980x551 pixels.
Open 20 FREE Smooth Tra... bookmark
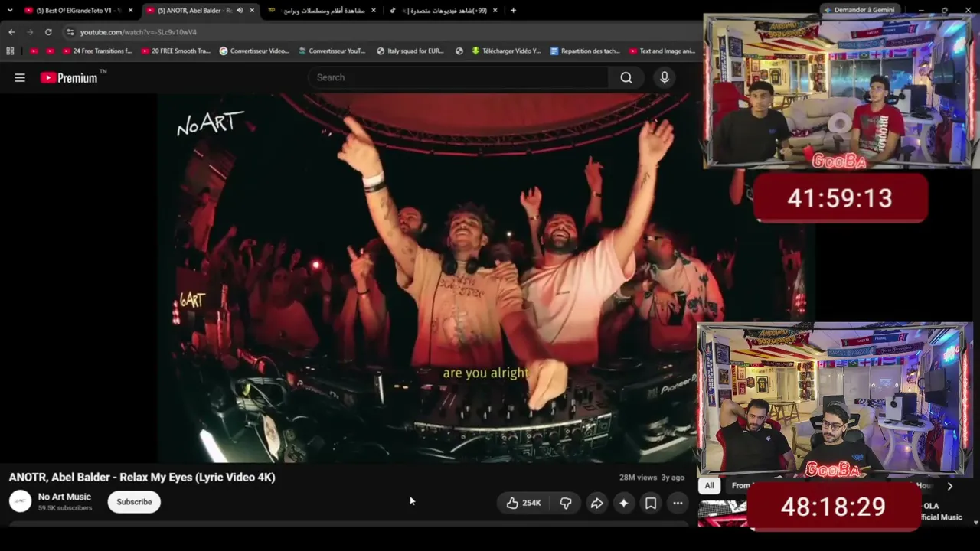coord(176,51)
